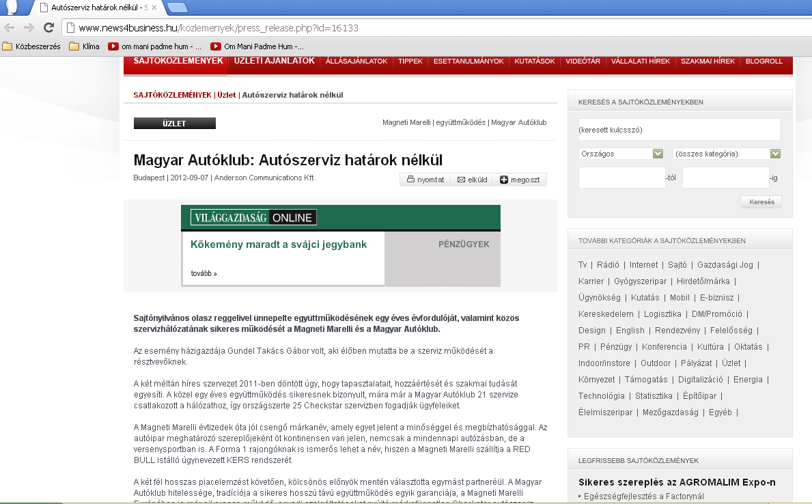Click the tovább » link in banner

click(204, 273)
